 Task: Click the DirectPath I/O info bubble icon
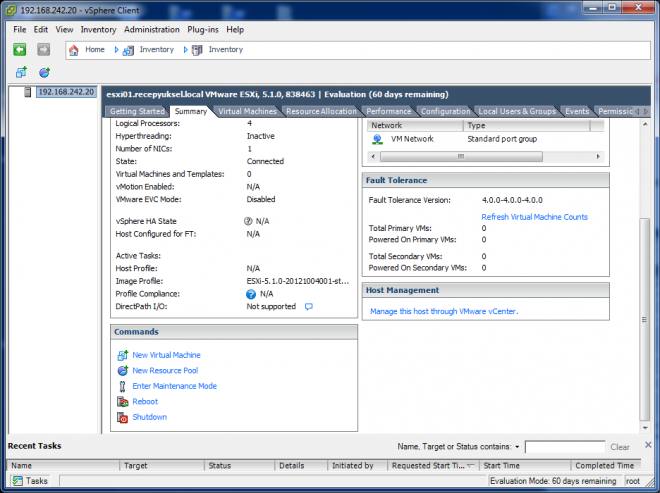pyautogui.click(x=309, y=307)
